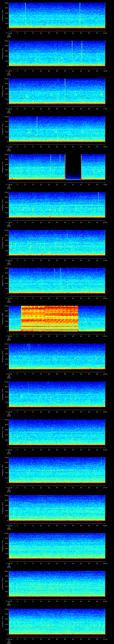Click the vertical spike near 45 seconds in the 17:15:00 panel
This screenshot has height=644, width=114.
click(82, 52)
